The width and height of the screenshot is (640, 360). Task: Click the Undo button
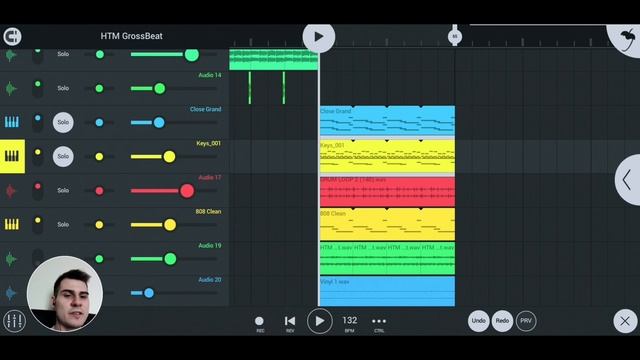478,321
